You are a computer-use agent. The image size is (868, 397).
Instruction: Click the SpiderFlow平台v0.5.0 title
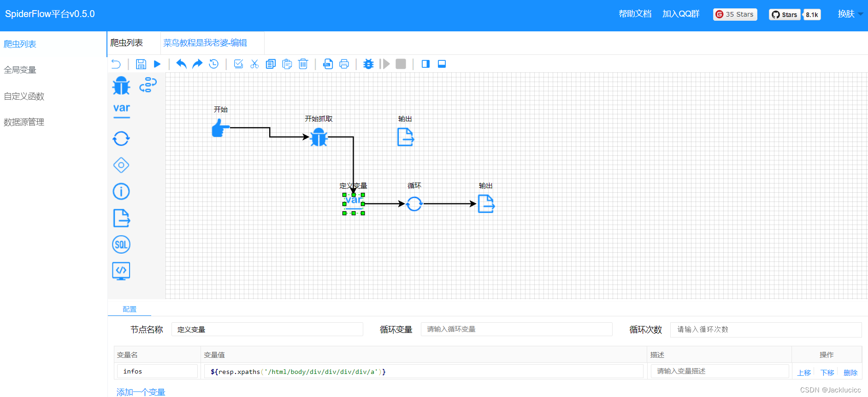coord(50,14)
